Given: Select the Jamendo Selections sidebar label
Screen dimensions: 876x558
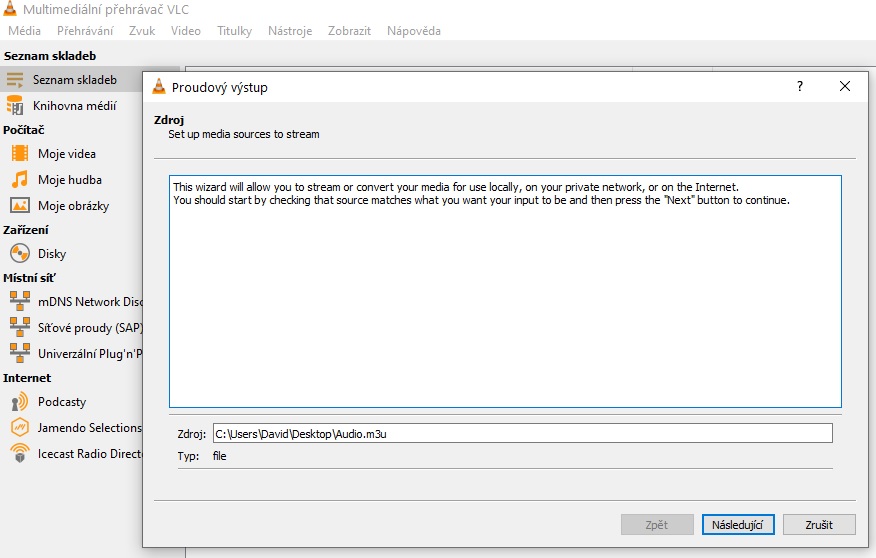Looking at the screenshot, I should click(90, 427).
